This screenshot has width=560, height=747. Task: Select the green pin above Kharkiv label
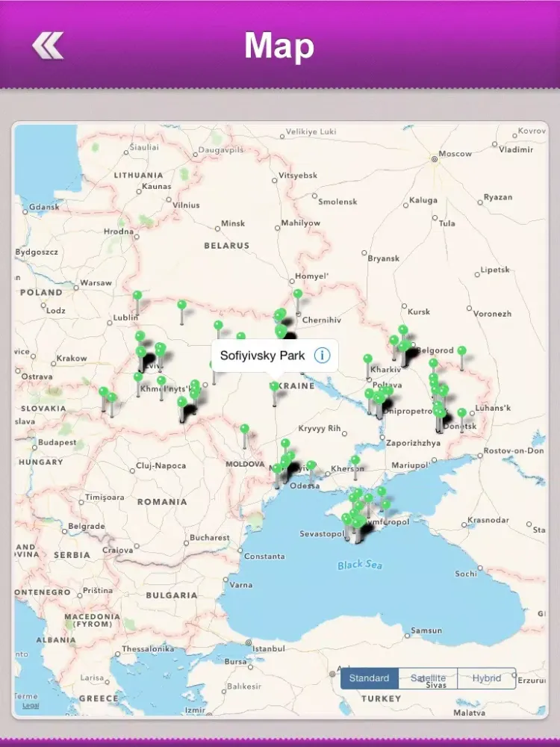click(367, 359)
